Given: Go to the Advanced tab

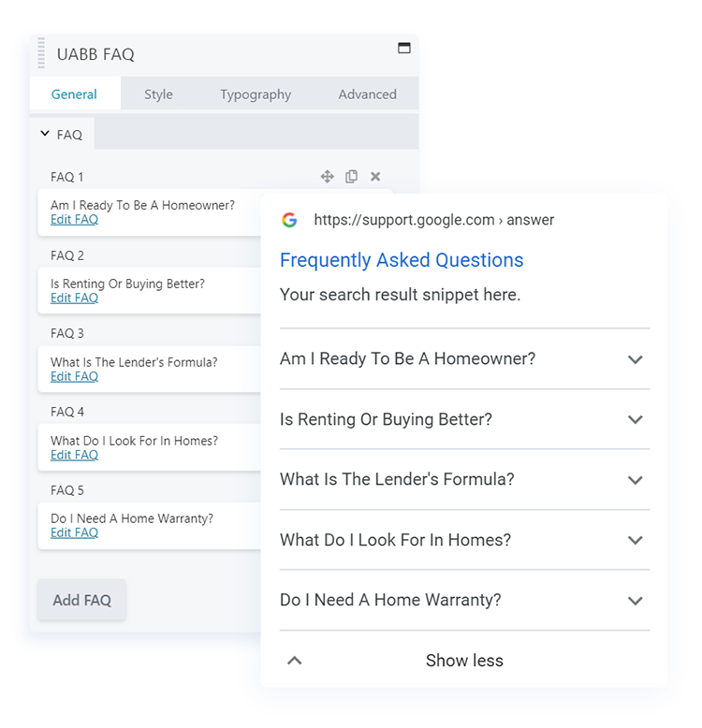Looking at the screenshot, I should tap(367, 94).
